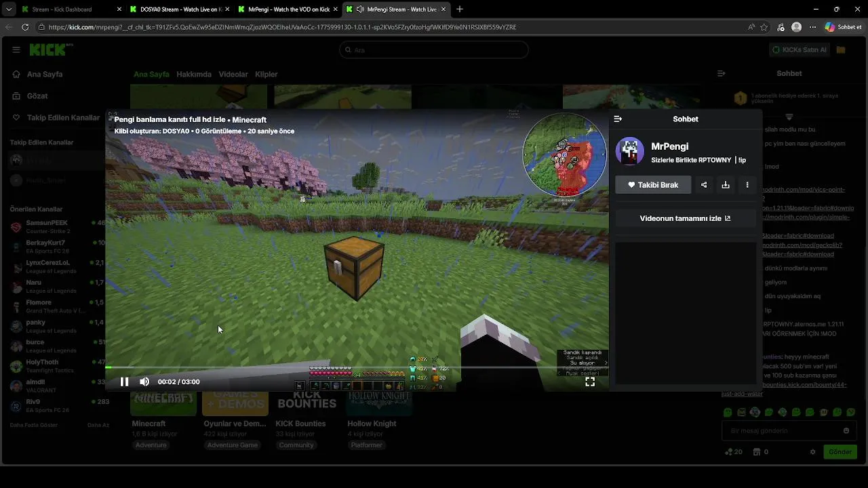The width and height of the screenshot is (868, 488).
Task: Open the Copilot Sohbet et button
Action: point(844,27)
